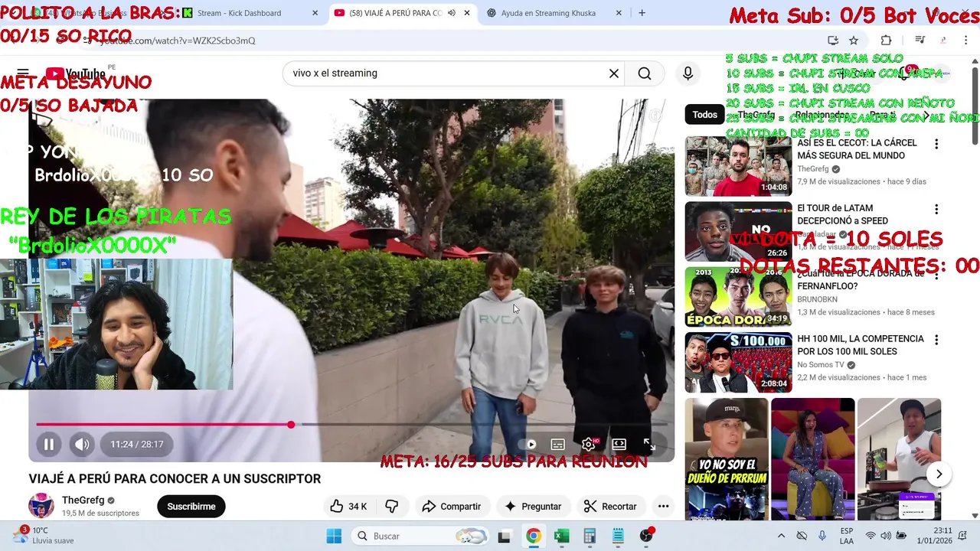980x551 pixels.
Task: Open more actions three-dot menu below video
Action: coord(663,507)
